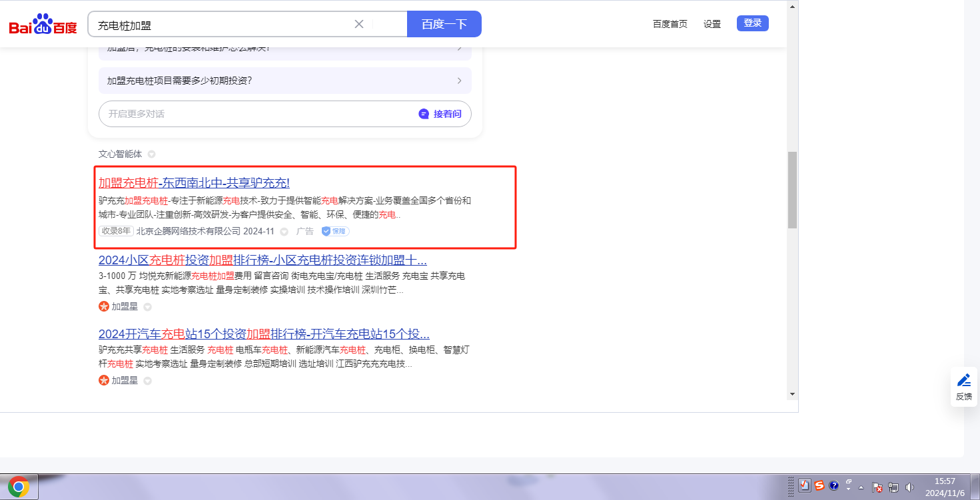Viewport: 980px width, 500px height.
Task: Click the Sogou input method tray icon
Action: [x=819, y=486]
